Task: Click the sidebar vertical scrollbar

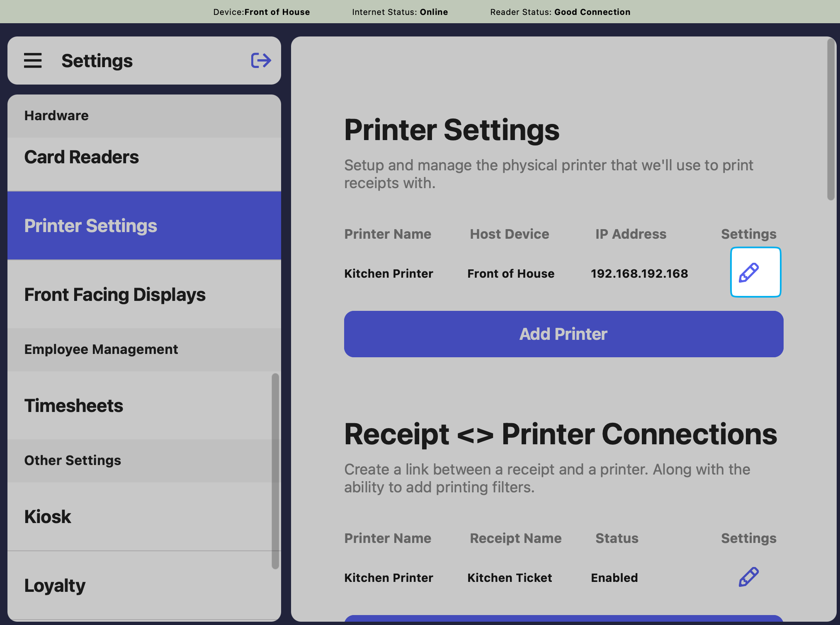Action: click(x=275, y=471)
